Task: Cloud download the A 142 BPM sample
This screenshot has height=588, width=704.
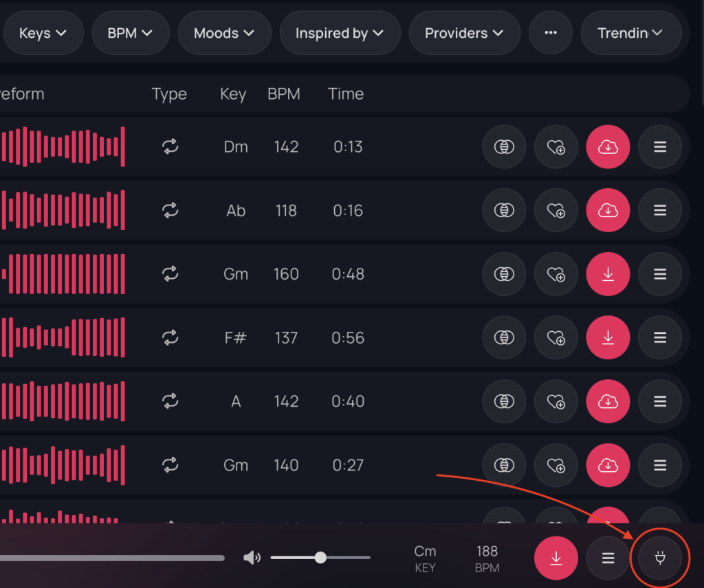Action: click(x=608, y=401)
